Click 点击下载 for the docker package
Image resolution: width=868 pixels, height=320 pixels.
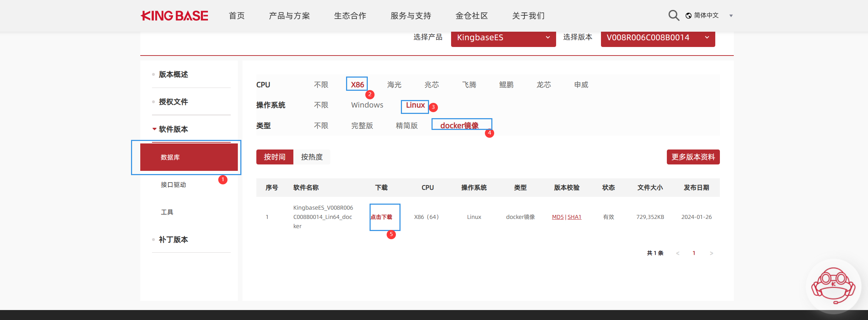point(381,217)
